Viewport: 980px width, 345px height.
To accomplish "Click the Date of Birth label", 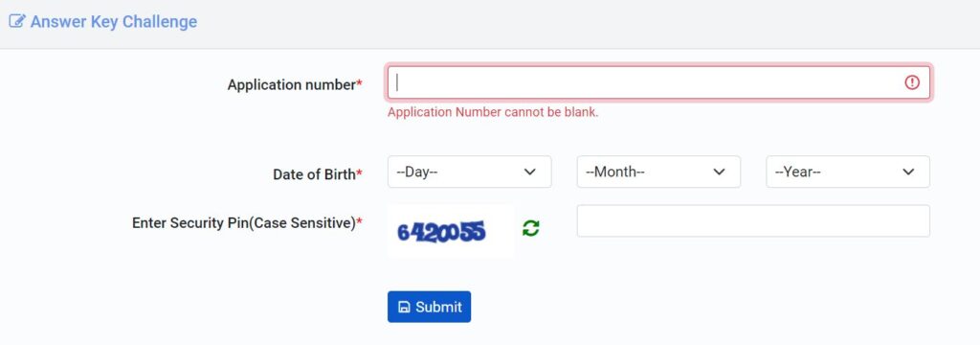I will click(x=314, y=174).
